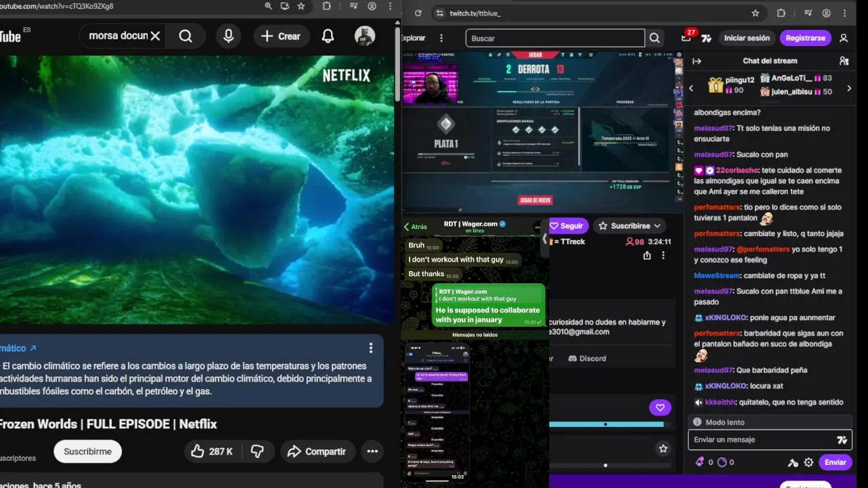Viewport: 868px width, 488px height.
Task: Click Iniciar sesión on Twitch
Action: pyautogui.click(x=747, y=38)
